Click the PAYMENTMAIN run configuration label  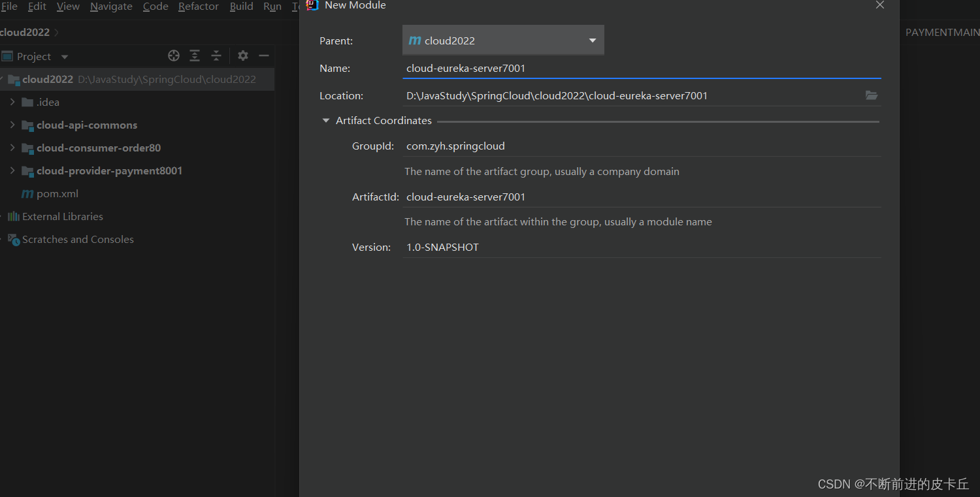tap(942, 33)
